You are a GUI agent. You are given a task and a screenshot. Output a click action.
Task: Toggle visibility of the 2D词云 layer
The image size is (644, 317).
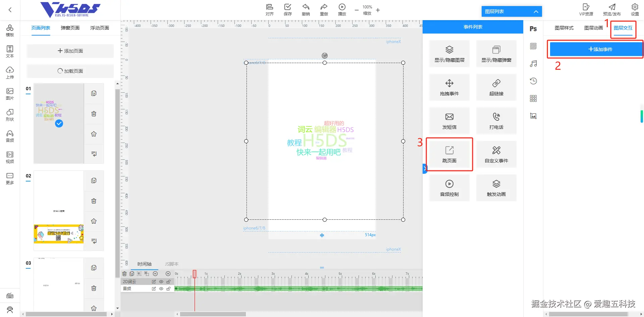161,282
